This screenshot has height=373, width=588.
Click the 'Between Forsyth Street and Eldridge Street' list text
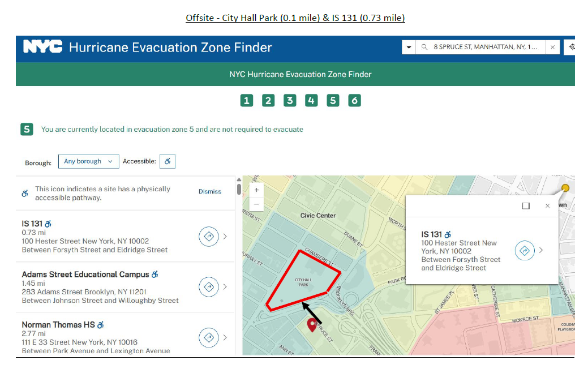click(95, 250)
